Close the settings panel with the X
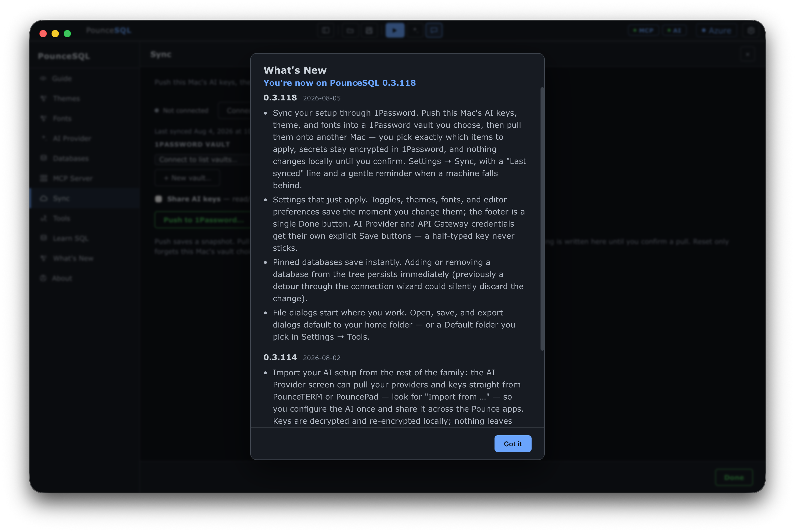The width and height of the screenshot is (795, 532). 747,54
